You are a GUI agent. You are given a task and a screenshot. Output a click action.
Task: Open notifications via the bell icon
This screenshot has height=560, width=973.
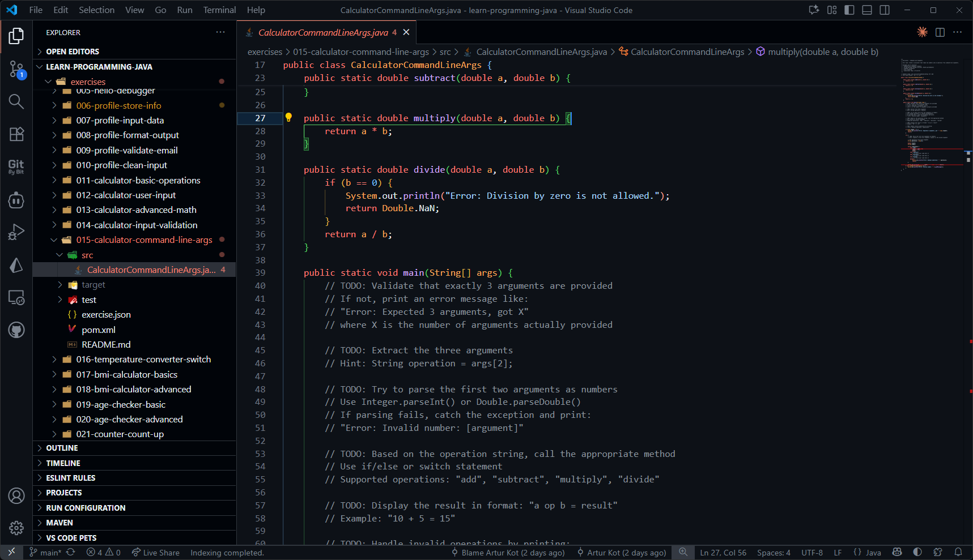click(x=958, y=552)
